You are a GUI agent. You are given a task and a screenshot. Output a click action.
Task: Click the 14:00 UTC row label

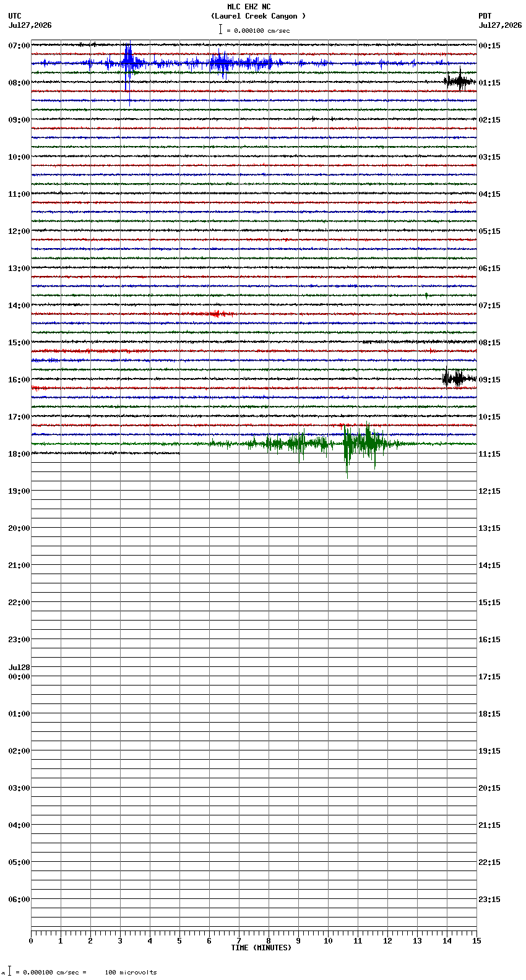19,306
